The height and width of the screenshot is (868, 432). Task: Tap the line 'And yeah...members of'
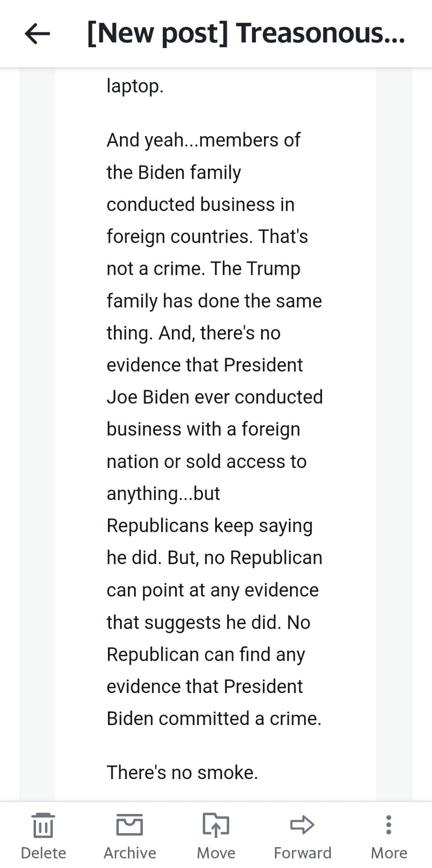pos(203,140)
